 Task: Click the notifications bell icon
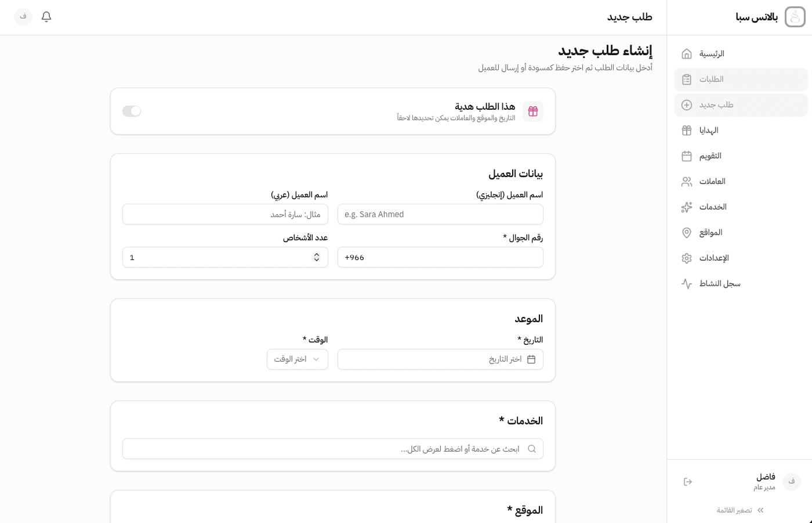point(46,17)
